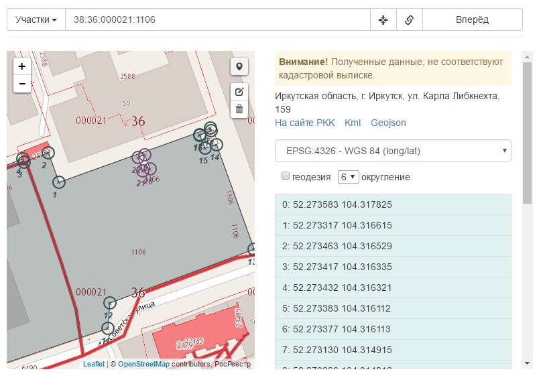
Task: Click the cadastral number input field
Action: pos(217,19)
